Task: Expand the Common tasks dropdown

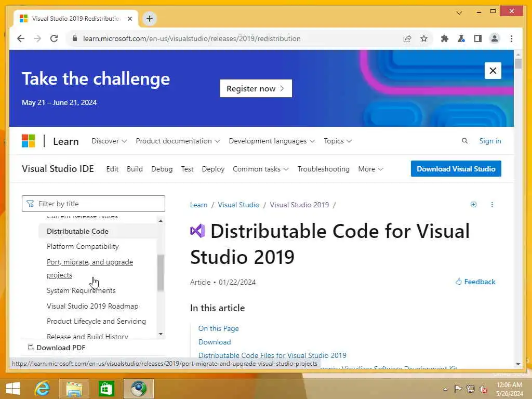Action: (x=261, y=169)
